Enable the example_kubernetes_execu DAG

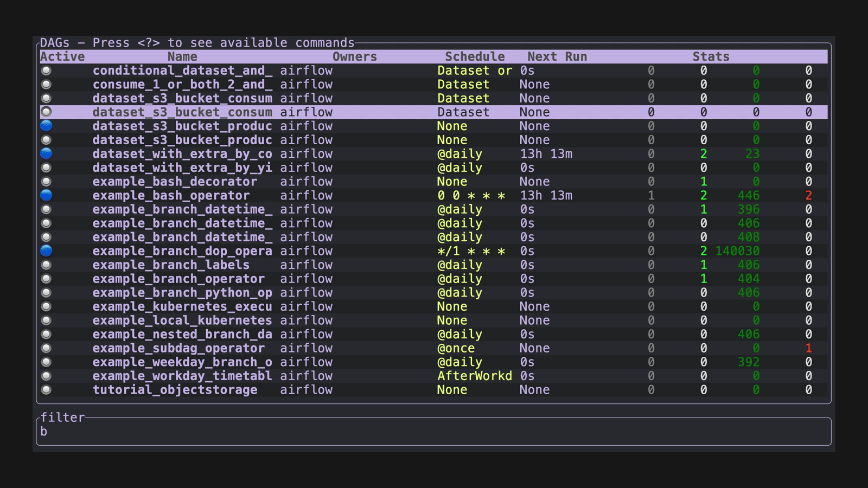point(46,306)
